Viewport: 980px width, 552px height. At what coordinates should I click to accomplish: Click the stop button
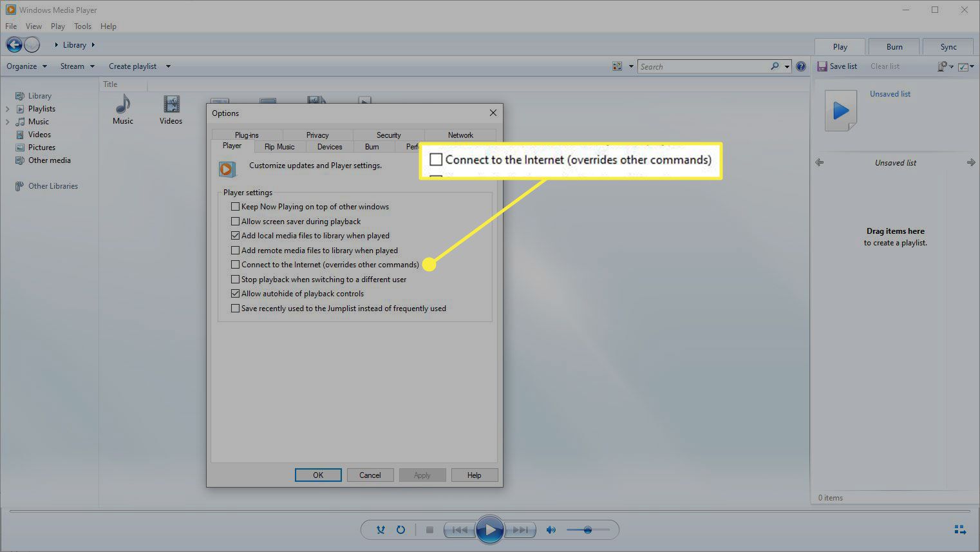click(429, 529)
